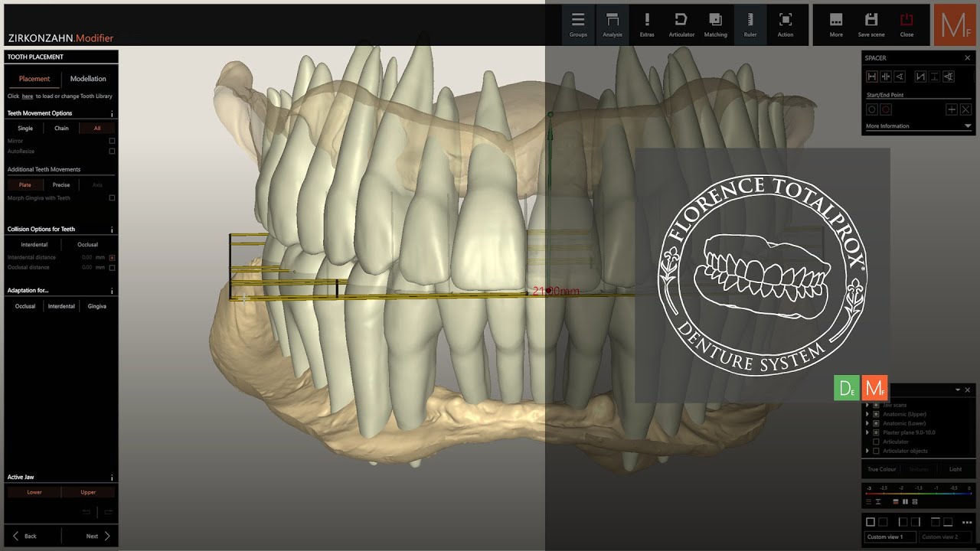Enable the Articulator checkbox in object list
This screenshot has width=980, height=551.
(x=876, y=442)
